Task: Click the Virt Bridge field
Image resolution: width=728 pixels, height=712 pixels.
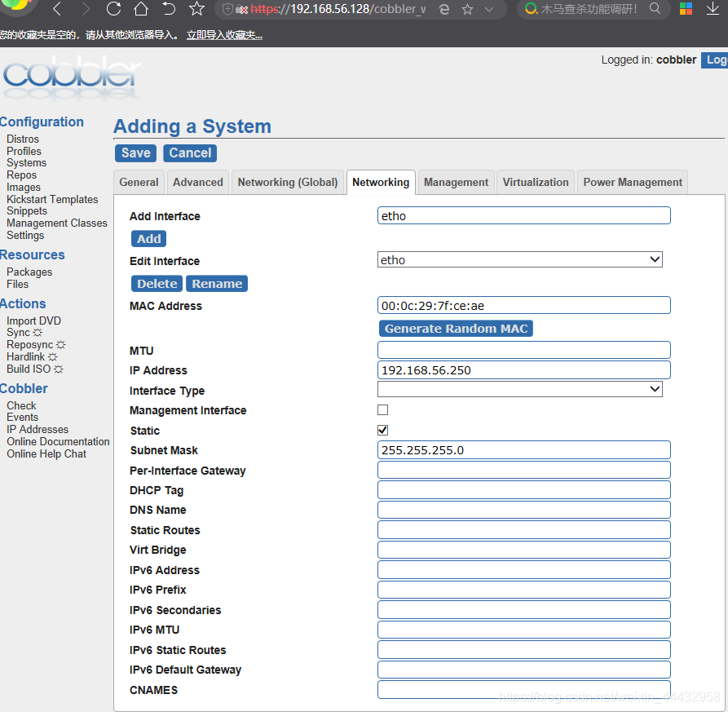Action: tap(523, 550)
